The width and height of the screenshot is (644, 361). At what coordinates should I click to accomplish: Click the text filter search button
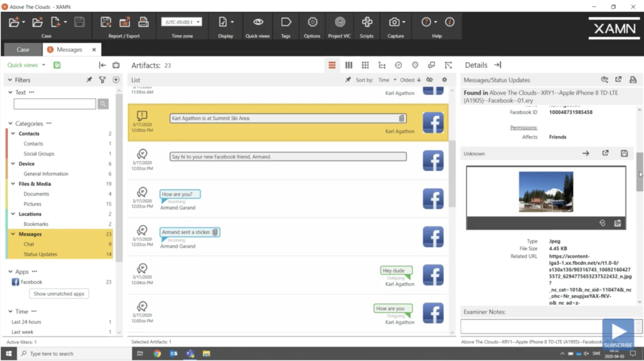103,104
